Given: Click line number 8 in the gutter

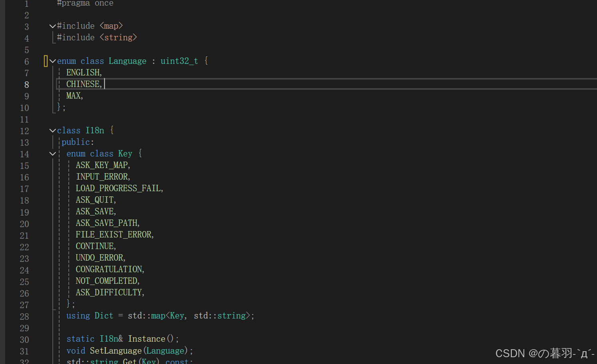Looking at the screenshot, I should tap(26, 84).
